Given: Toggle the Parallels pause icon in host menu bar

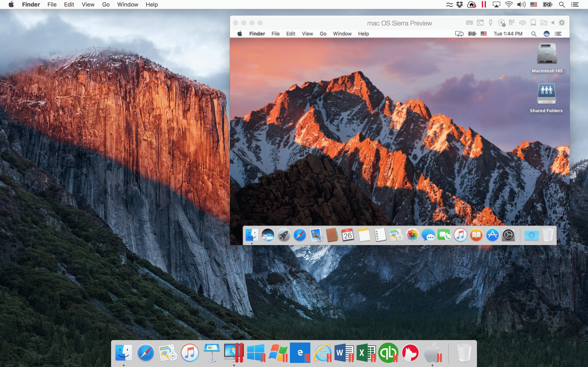Looking at the screenshot, I should (484, 4).
